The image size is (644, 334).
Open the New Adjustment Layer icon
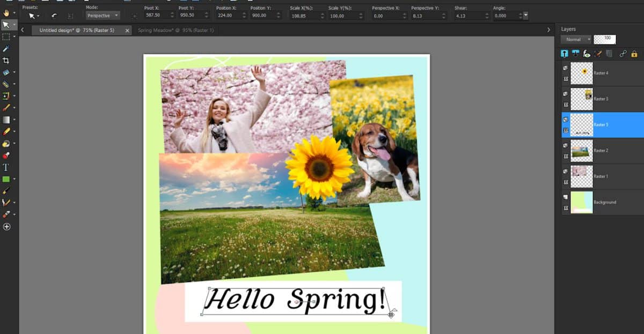pos(587,53)
